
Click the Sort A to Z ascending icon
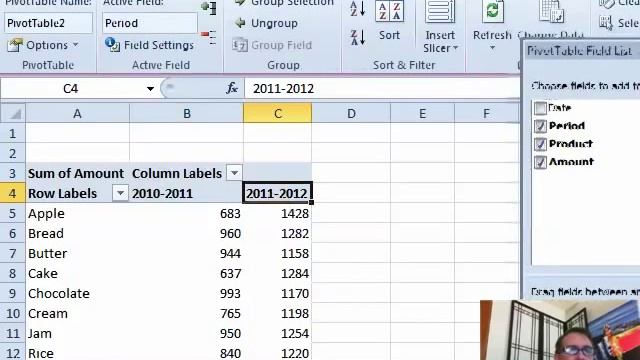coord(357,8)
